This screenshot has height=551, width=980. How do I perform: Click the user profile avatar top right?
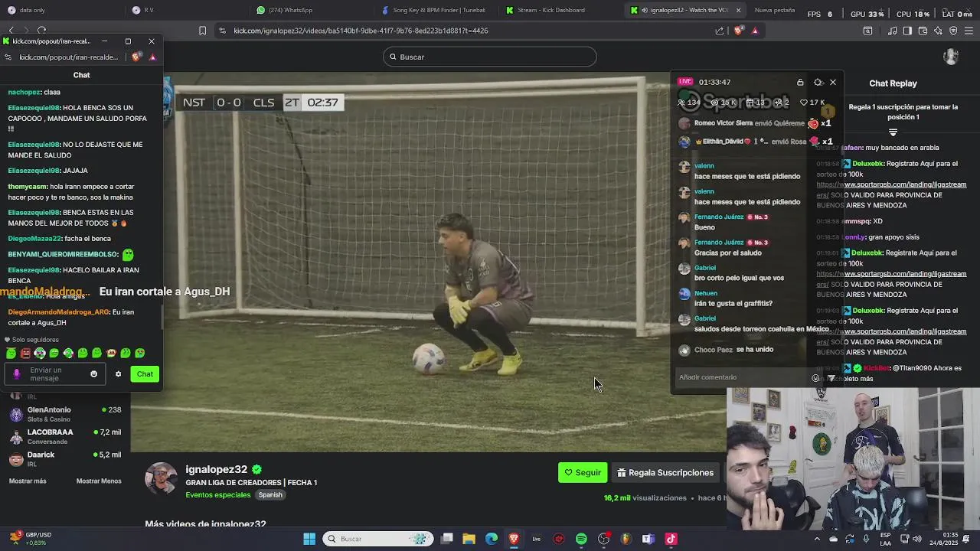(x=951, y=57)
